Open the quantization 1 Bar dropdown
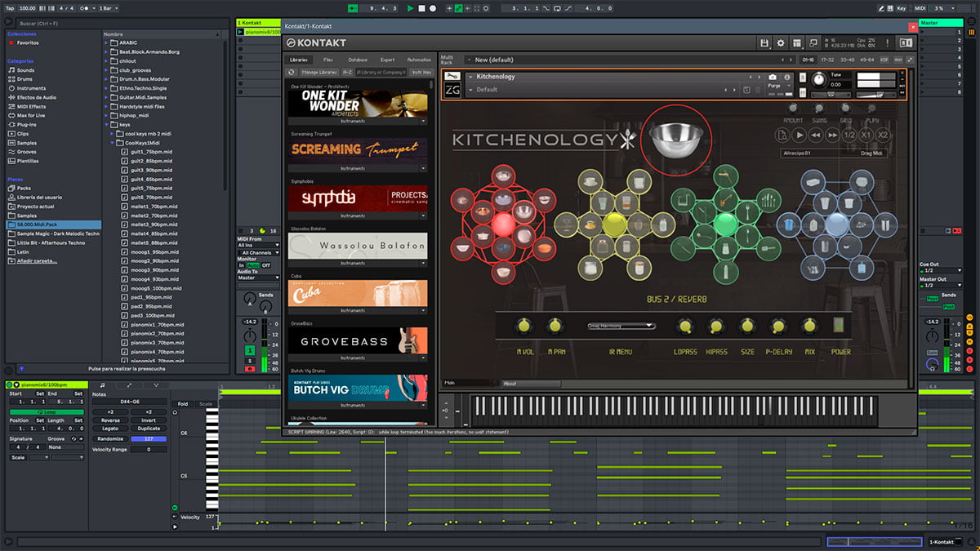Viewport: 980px width, 551px height. (107, 8)
